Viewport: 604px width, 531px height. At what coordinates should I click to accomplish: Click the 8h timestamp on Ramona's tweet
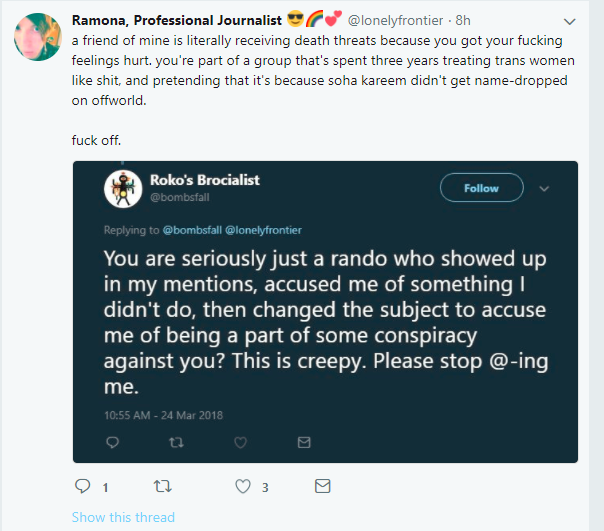pyautogui.click(x=463, y=20)
